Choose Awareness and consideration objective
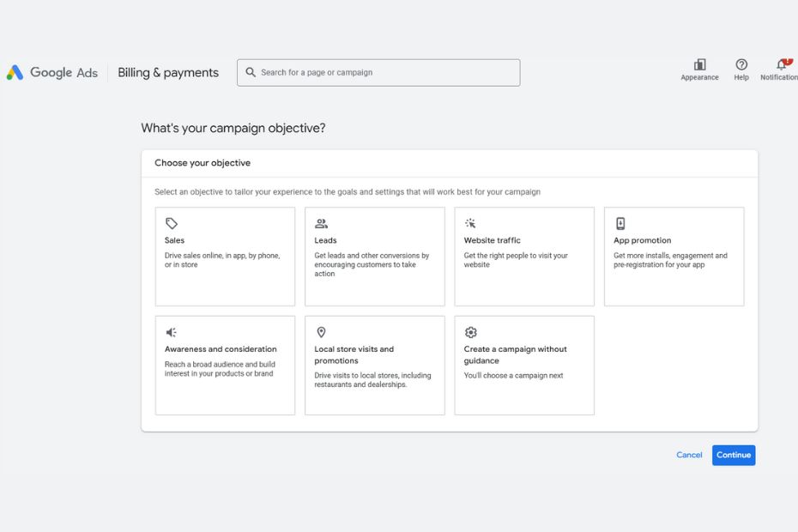This screenshot has height=532, width=798. coord(225,366)
